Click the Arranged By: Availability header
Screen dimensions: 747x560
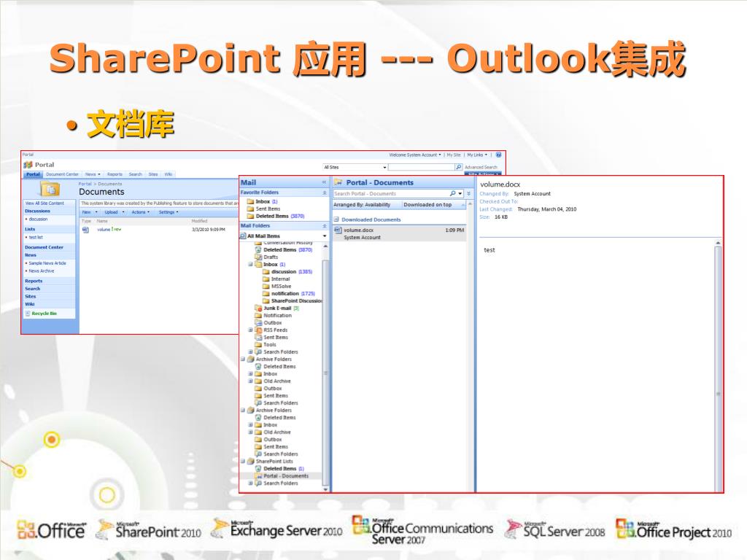[362, 205]
